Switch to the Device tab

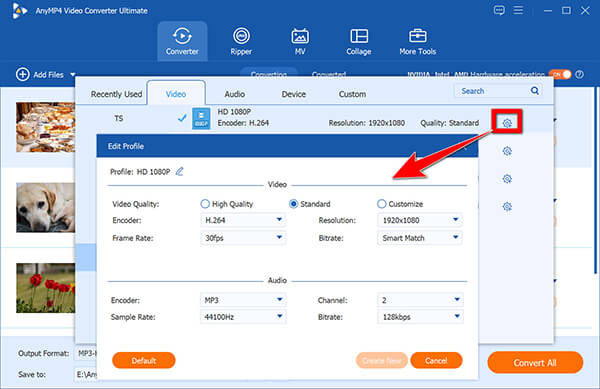click(x=293, y=94)
